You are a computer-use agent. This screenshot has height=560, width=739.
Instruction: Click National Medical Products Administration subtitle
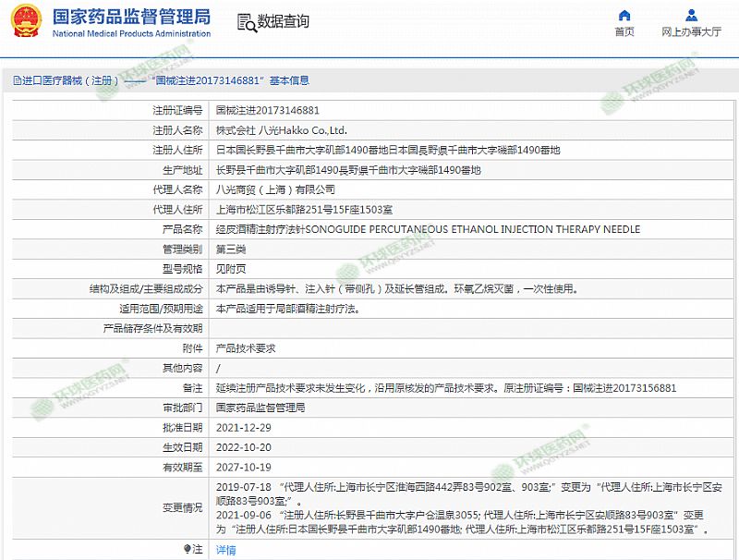[131, 34]
